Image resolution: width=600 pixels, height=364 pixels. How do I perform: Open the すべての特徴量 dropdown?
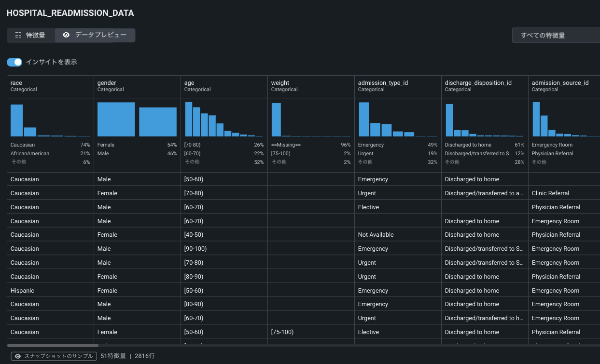(x=555, y=35)
